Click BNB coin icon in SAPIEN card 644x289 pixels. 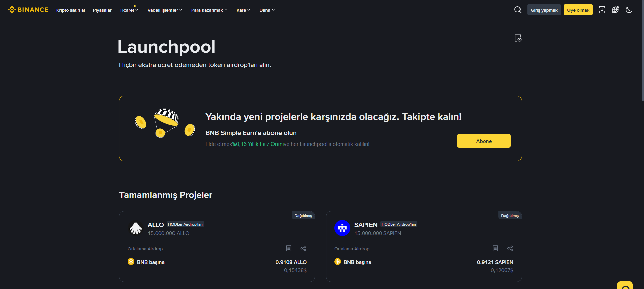(338, 262)
